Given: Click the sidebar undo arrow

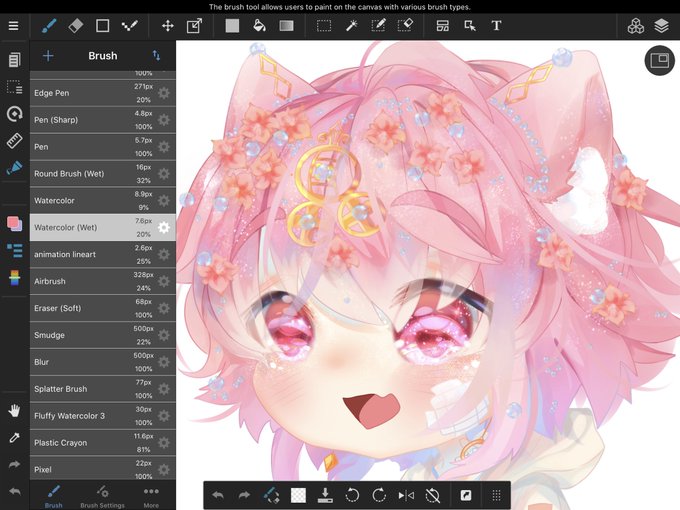Looking at the screenshot, I should (x=14, y=491).
